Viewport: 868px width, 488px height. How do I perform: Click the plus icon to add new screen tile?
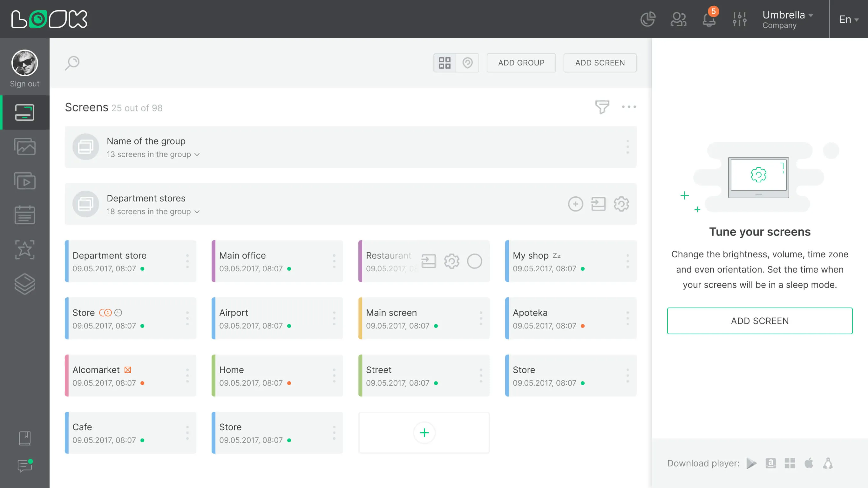click(x=425, y=433)
